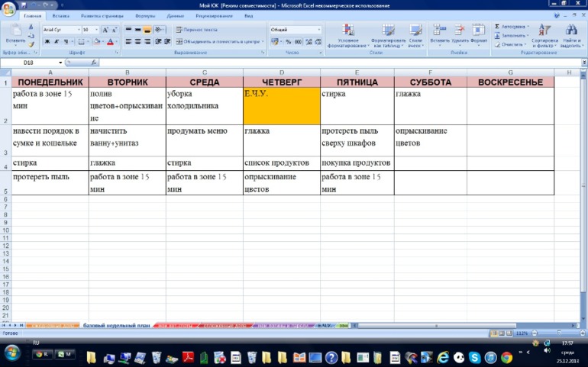The image size is (588, 367).
Task: Click the Автосумма button
Action: click(x=512, y=26)
